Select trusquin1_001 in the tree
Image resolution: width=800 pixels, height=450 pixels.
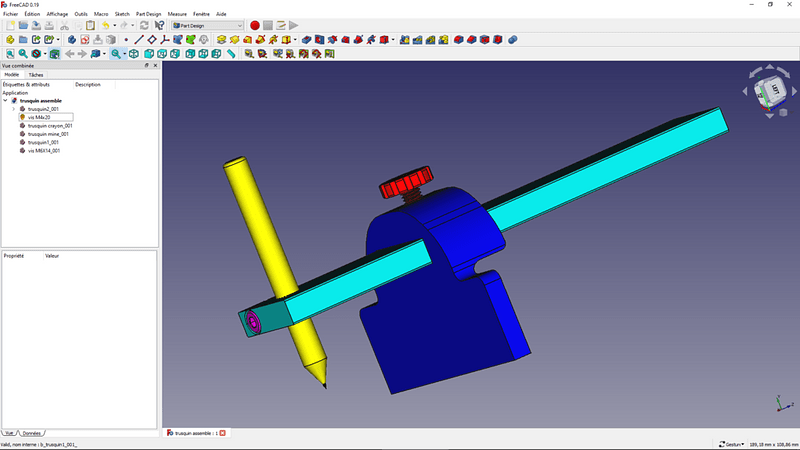[43, 142]
